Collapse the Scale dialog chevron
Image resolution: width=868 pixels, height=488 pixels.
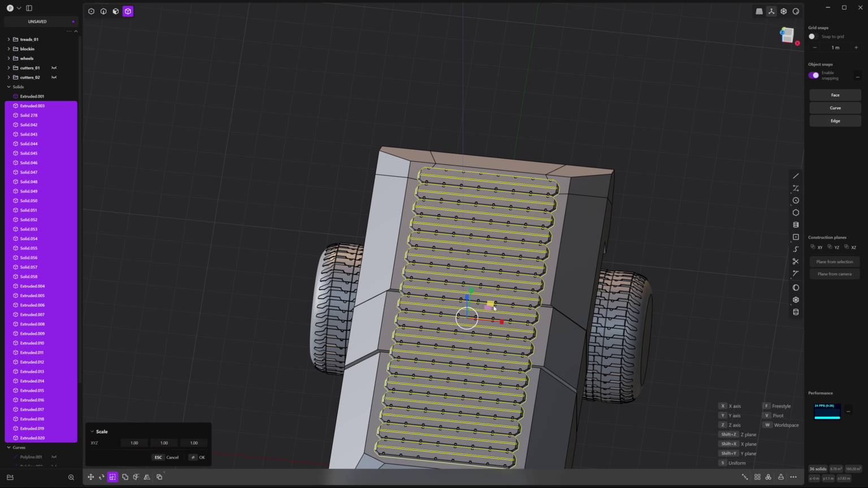92,432
